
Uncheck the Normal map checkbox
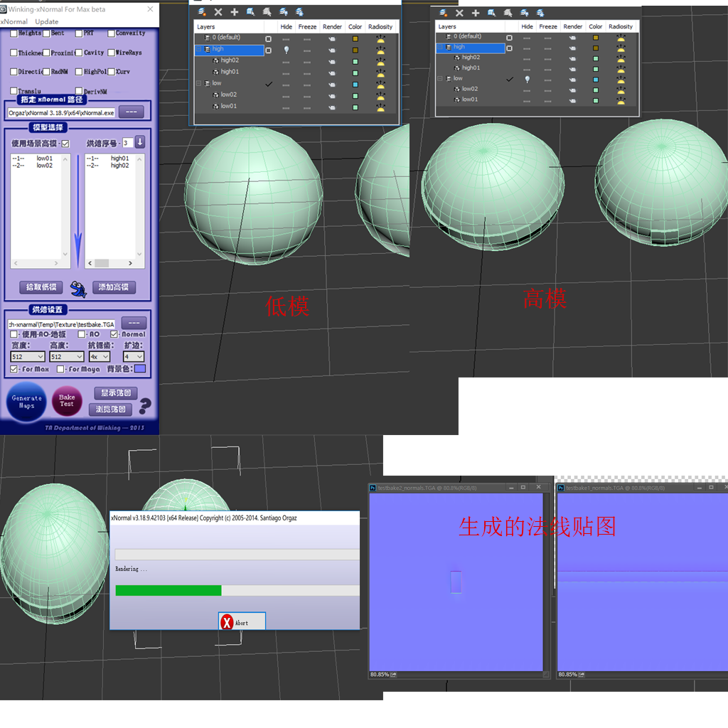(114, 334)
